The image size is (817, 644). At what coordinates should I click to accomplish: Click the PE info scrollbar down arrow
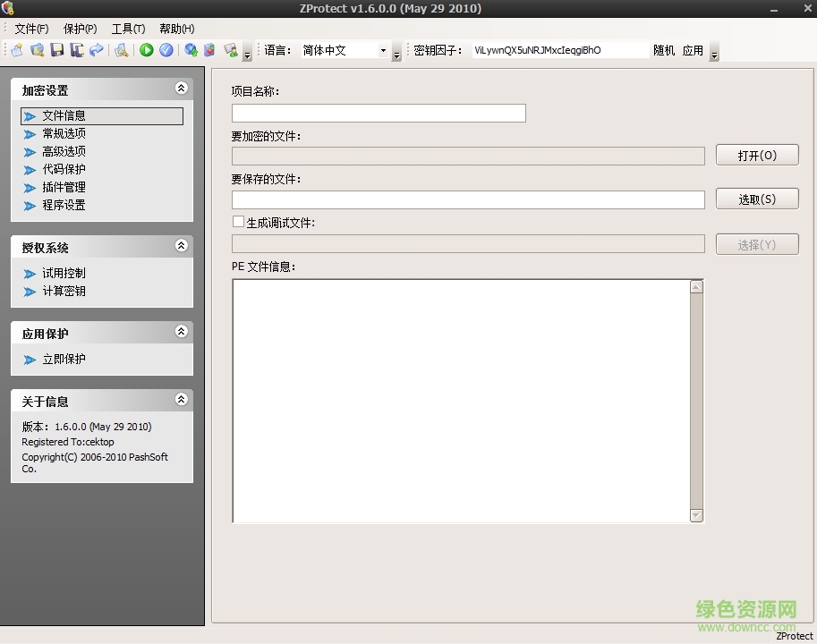(696, 514)
